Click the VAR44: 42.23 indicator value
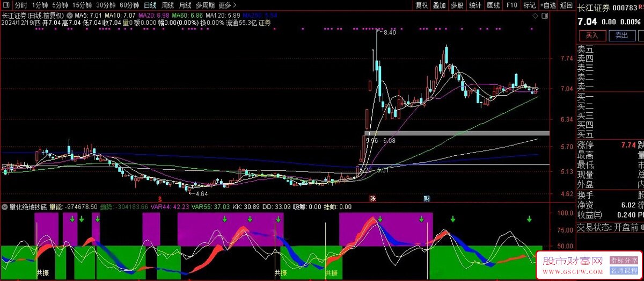The height and width of the screenshot is (281, 644). pos(169,207)
